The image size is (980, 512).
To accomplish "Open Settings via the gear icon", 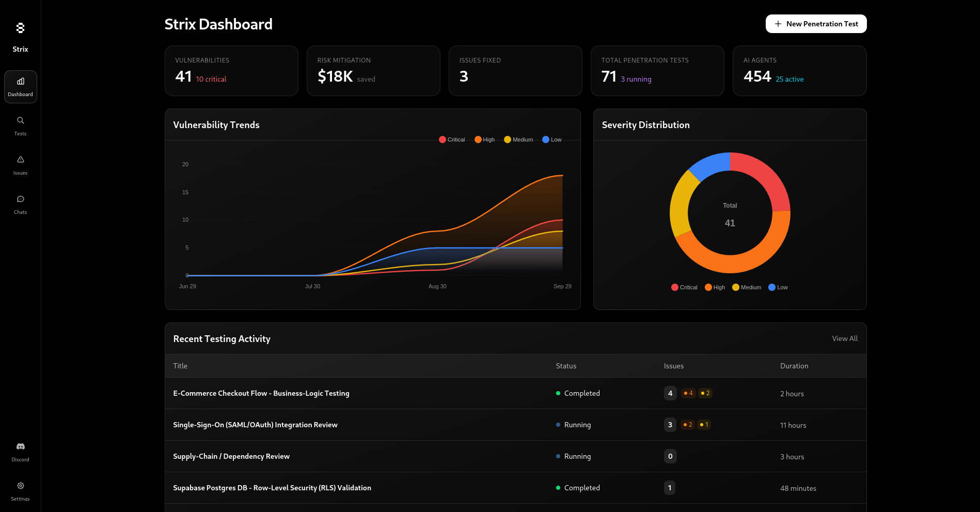I will tap(21, 486).
